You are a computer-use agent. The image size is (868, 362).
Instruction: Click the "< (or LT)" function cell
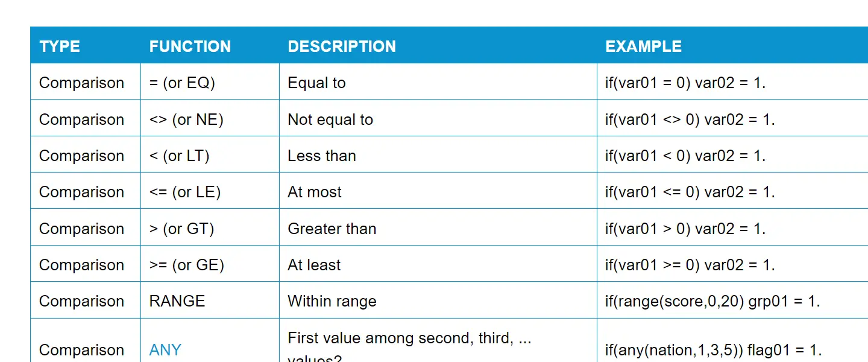pyautogui.click(x=179, y=156)
